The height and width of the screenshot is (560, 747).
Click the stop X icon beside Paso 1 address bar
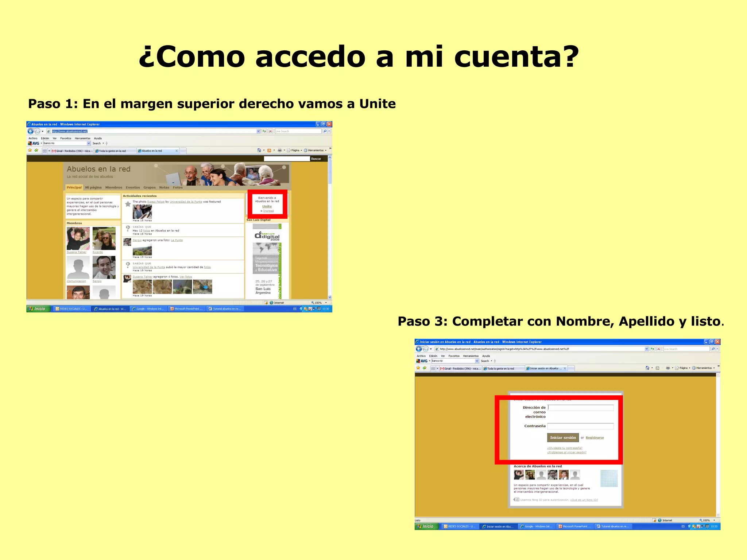tap(270, 131)
